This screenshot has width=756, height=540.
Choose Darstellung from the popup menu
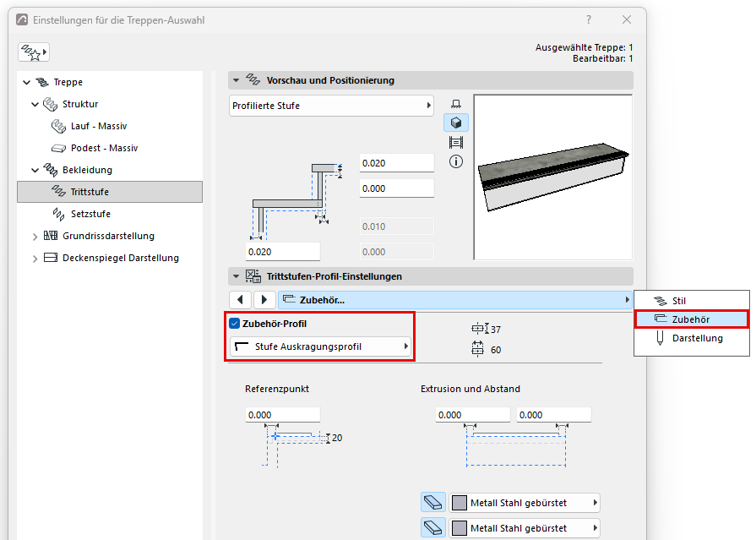click(692, 338)
